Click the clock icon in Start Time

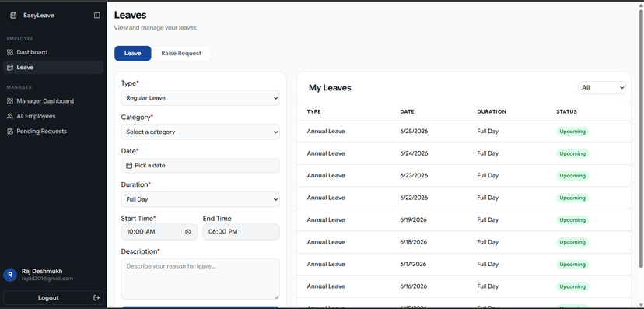(x=187, y=232)
